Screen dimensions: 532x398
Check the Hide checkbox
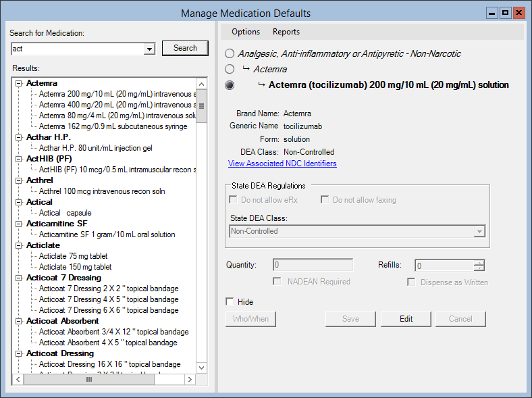click(x=230, y=301)
